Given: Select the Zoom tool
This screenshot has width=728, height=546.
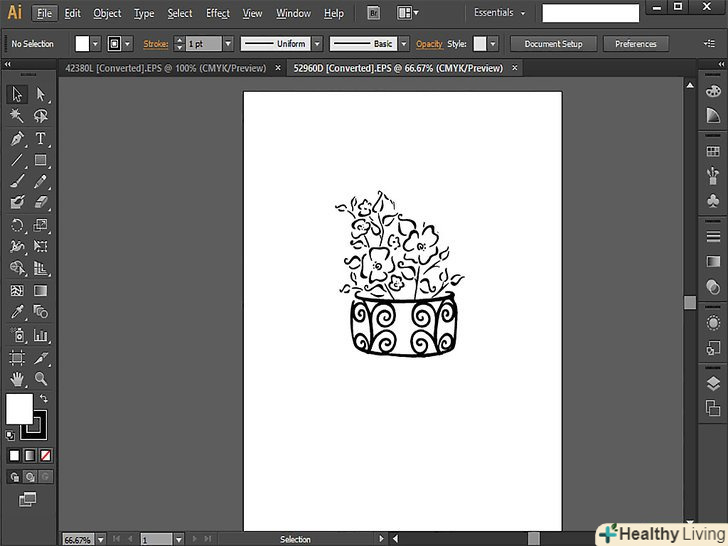Looking at the screenshot, I should click(x=41, y=379).
